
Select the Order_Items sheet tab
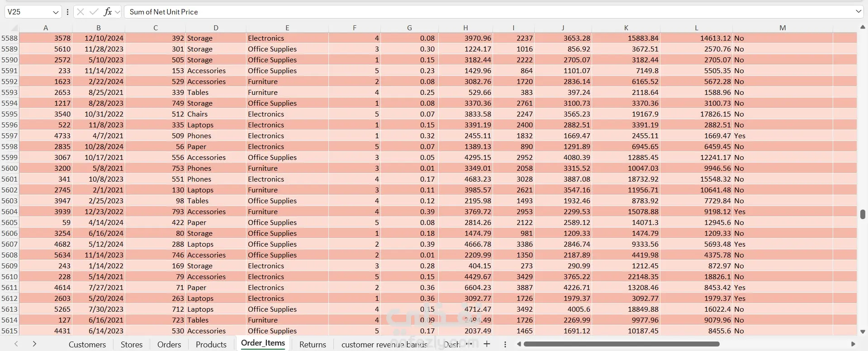(263, 343)
